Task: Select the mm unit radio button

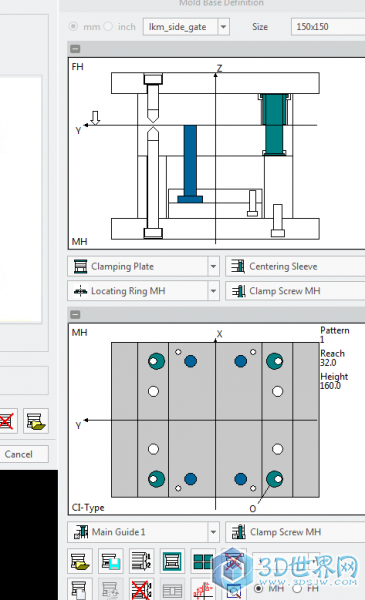Action: click(x=73, y=26)
